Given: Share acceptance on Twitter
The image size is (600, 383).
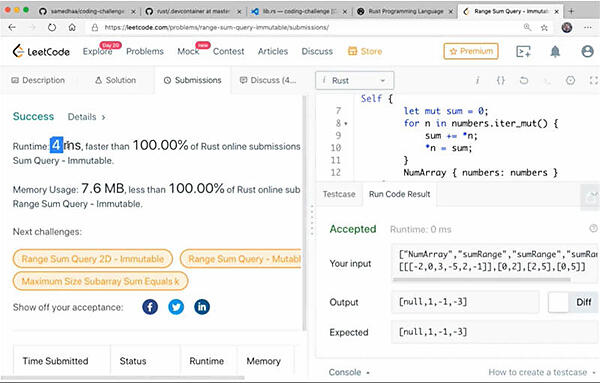Looking at the screenshot, I should click(176, 307).
